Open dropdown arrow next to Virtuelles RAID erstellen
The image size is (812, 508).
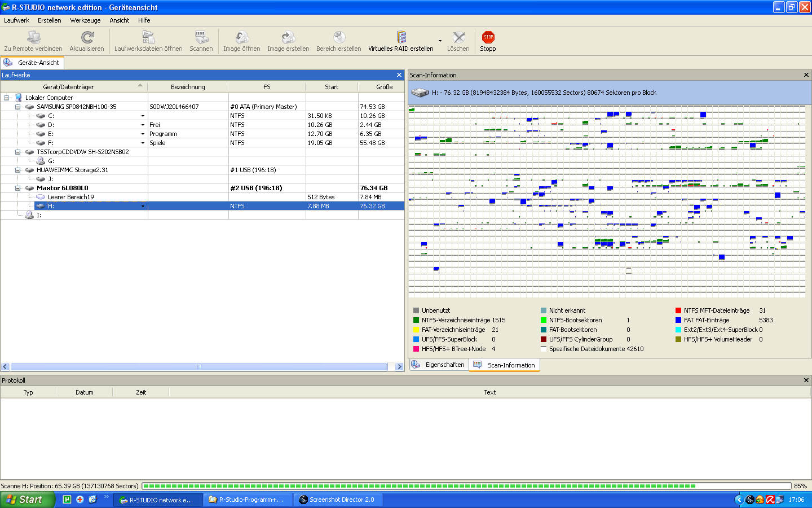point(440,41)
